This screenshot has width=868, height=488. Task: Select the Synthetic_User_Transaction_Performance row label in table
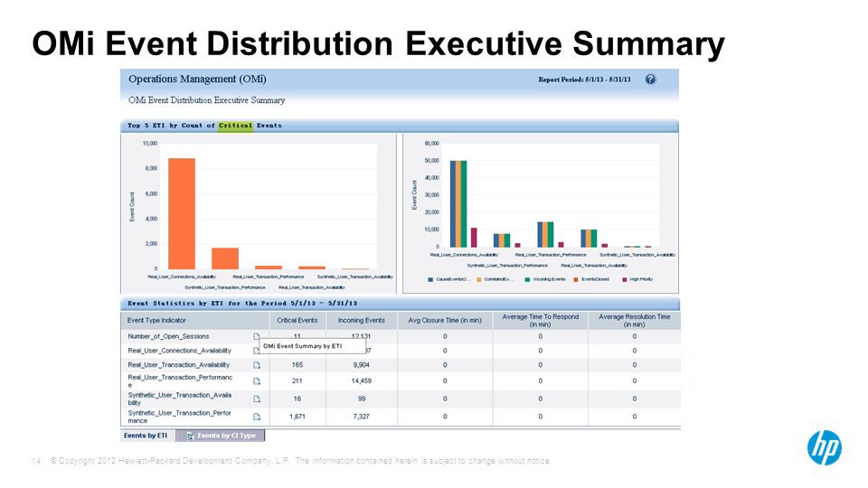click(179, 417)
